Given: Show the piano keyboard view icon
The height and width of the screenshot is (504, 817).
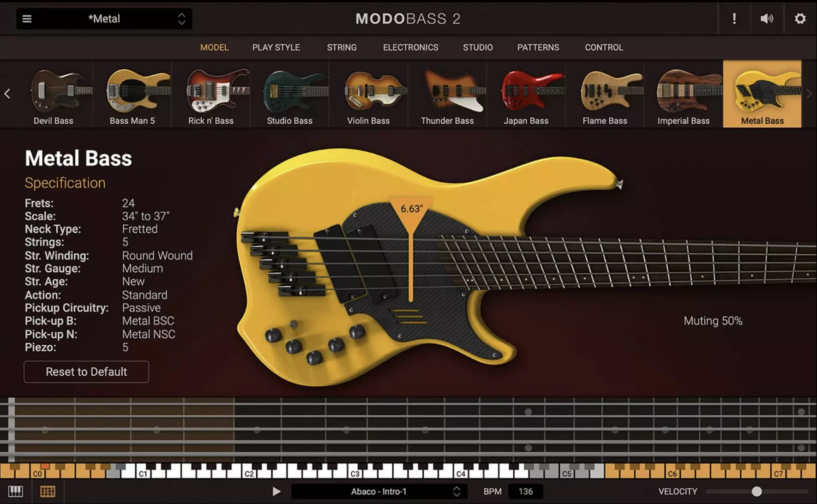Looking at the screenshot, I should (x=16, y=492).
